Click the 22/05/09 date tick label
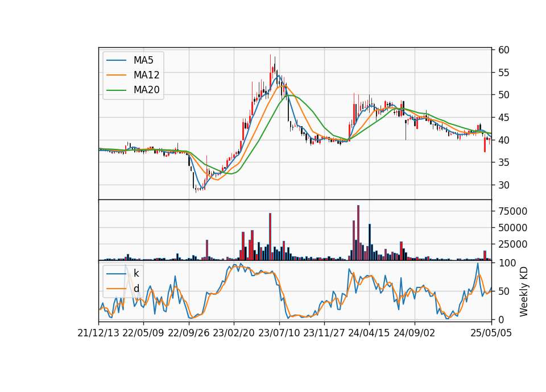The width and height of the screenshot is (546, 392). pos(143,333)
